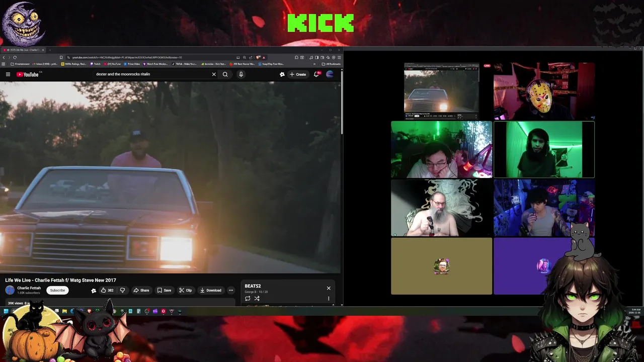This screenshot has height=362, width=644.
Task: Select the olive avatar-only participant tile
Action: pyautogui.click(x=441, y=266)
